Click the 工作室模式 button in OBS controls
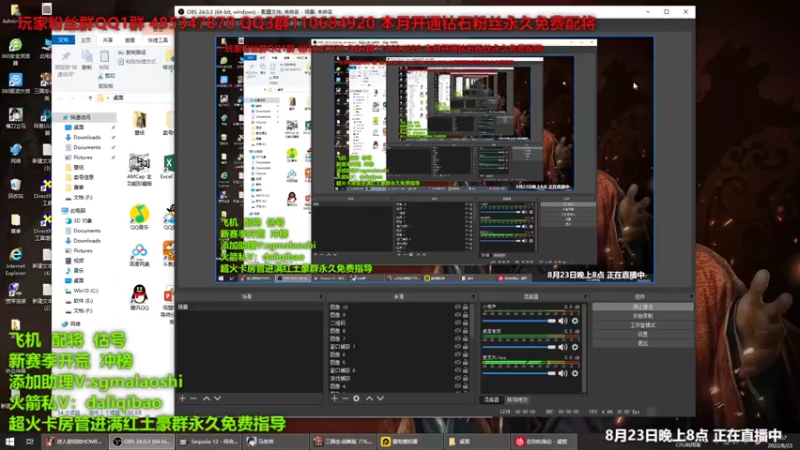The height and width of the screenshot is (450, 800). click(643, 325)
